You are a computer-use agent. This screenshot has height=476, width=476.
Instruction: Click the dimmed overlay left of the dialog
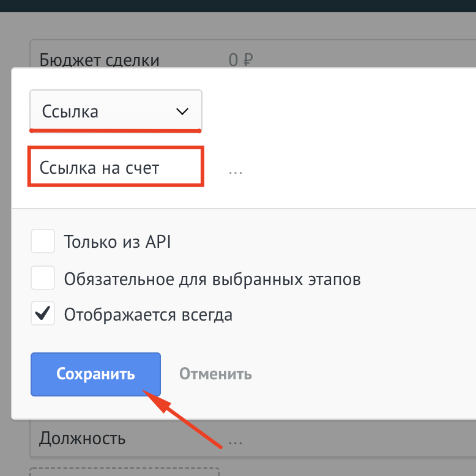(x=5, y=245)
